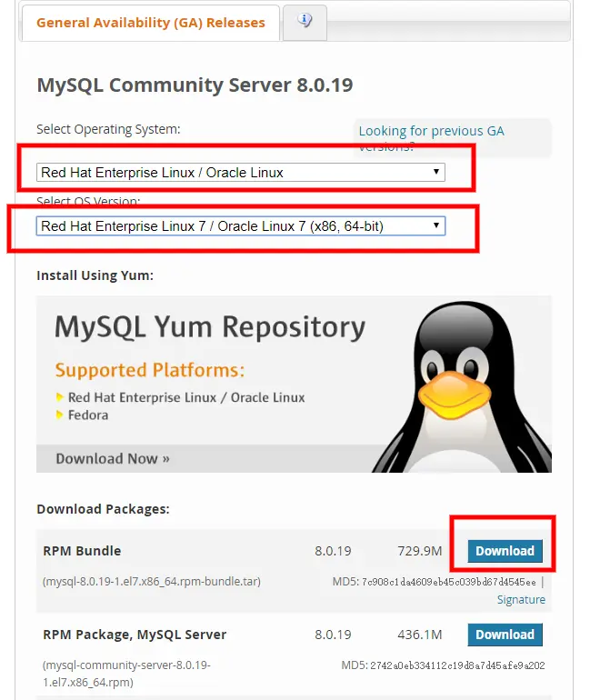The image size is (600, 700).
Task: Click the Install Using Yum label
Action: (95, 275)
